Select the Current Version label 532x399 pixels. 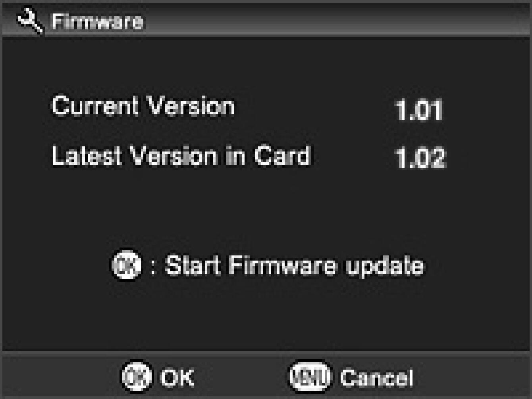click(143, 106)
